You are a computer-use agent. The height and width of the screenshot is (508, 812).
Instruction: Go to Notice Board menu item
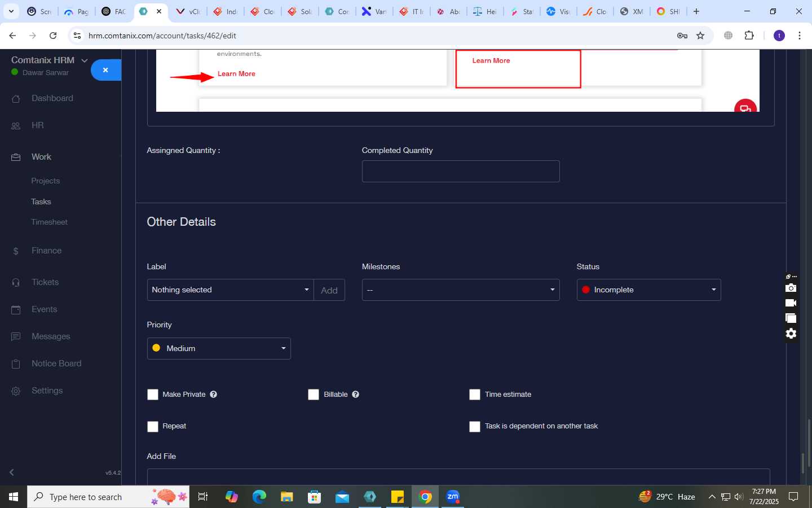coord(56,364)
